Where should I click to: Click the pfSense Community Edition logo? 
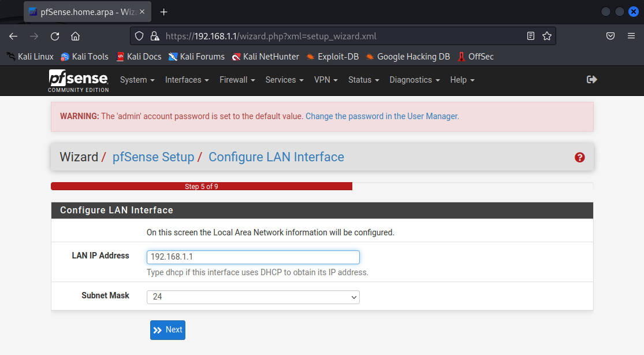(78, 80)
